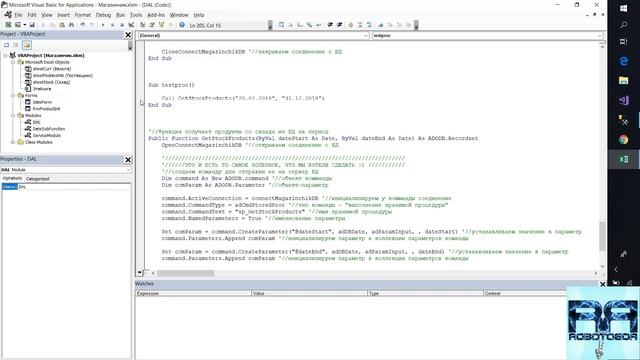
Task: Click the Uncomment Block toolbar icon
Action: pos(369,25)
